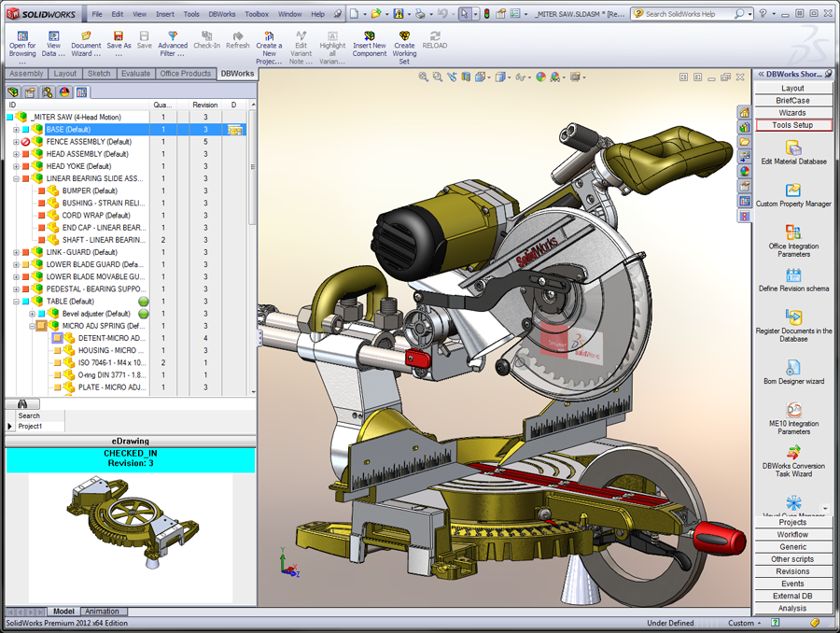Click Define Revision schema
The width and height of the screenshot is (840, 633).
(793, 280)
